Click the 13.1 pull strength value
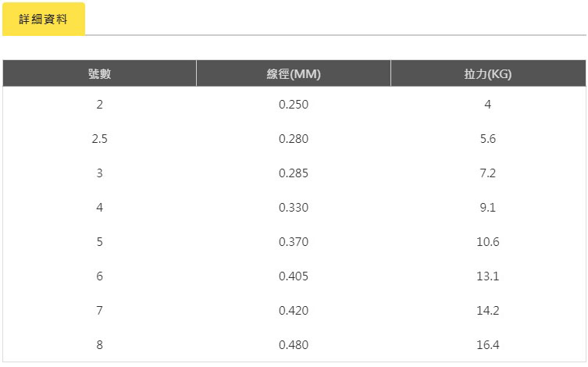The width and height of the screenshot is (588, 367). (488, 276)
